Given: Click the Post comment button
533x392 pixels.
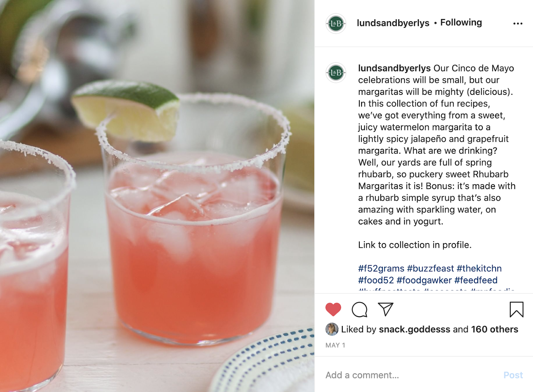Looking at the screenshot, I should [513, 375].
